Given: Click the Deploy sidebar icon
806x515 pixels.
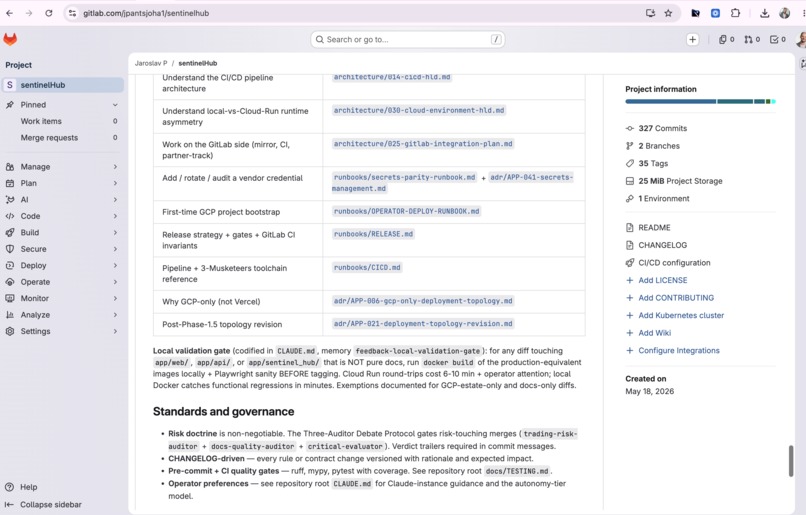Looking at the screenshot, I should pos(10,265).
